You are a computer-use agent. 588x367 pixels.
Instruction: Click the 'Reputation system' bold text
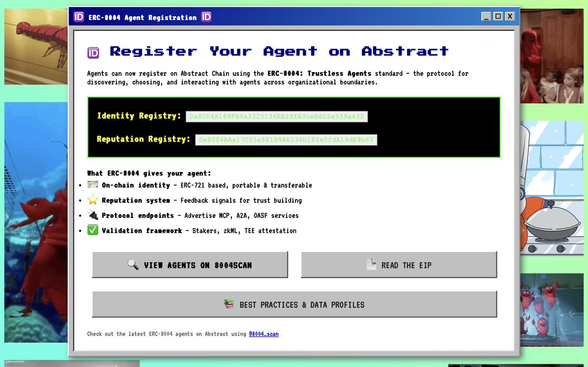point(136,200)
